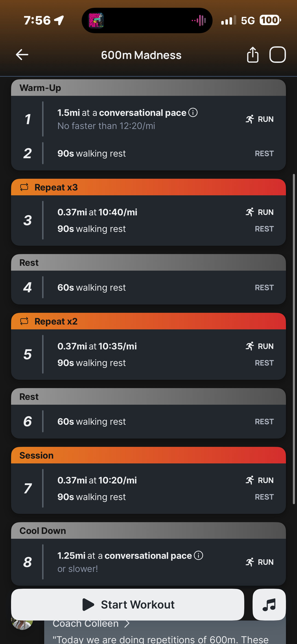Select the Warm-Up section header
This screenshot has width=297, height=644.
(148, 88)
